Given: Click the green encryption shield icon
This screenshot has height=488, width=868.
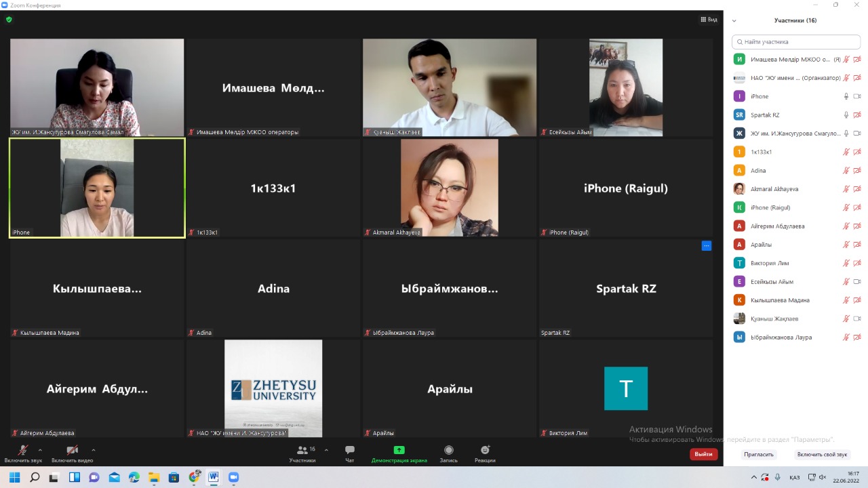Looking at the screenshot, I should point(9,20).
